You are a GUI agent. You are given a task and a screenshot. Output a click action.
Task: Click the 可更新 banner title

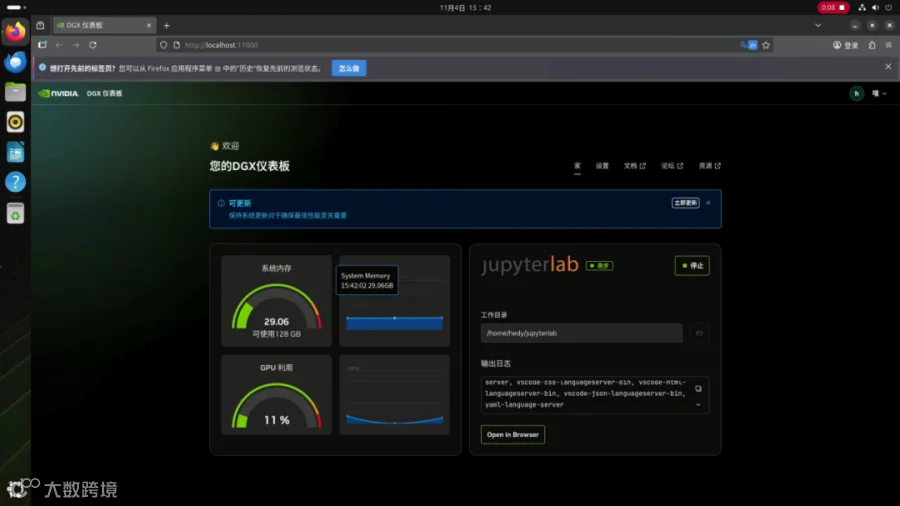pos(240,203)
